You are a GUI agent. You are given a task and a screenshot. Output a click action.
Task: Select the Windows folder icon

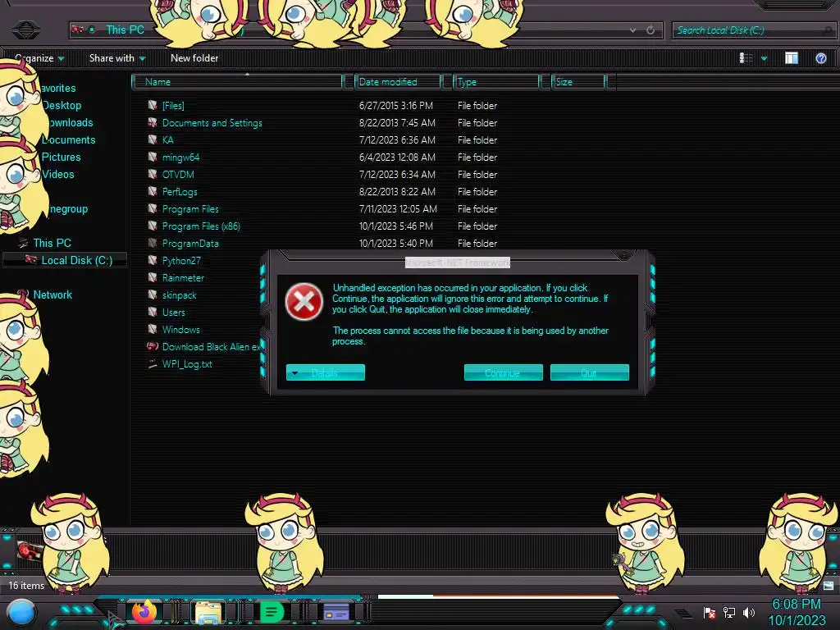pyautogui.click(x=153, y=329)
